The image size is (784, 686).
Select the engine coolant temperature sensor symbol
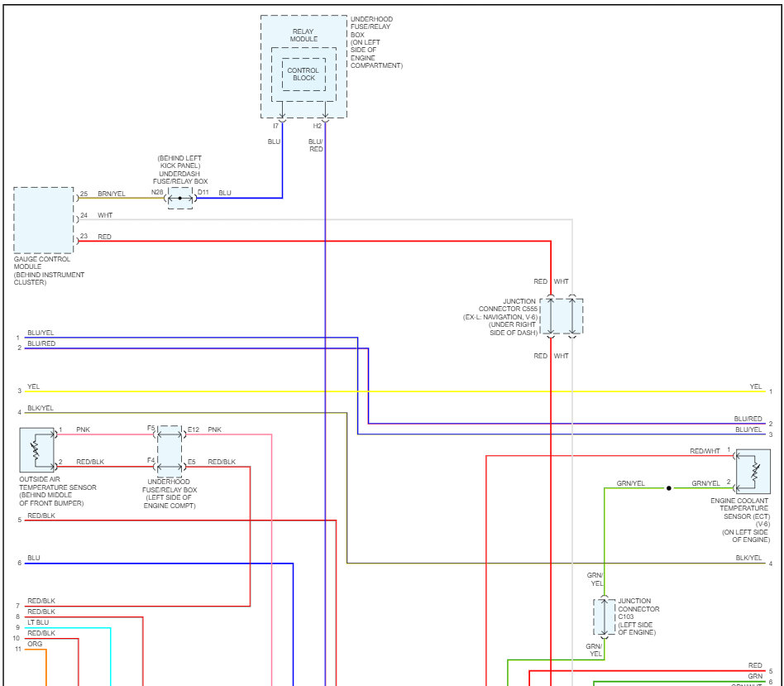tap(753, 472)
